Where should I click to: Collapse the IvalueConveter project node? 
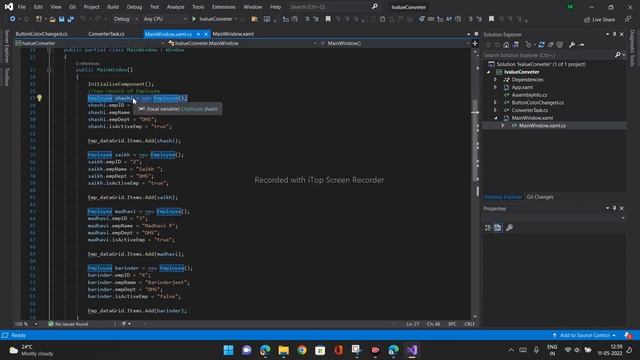click(x=489, y=72)
